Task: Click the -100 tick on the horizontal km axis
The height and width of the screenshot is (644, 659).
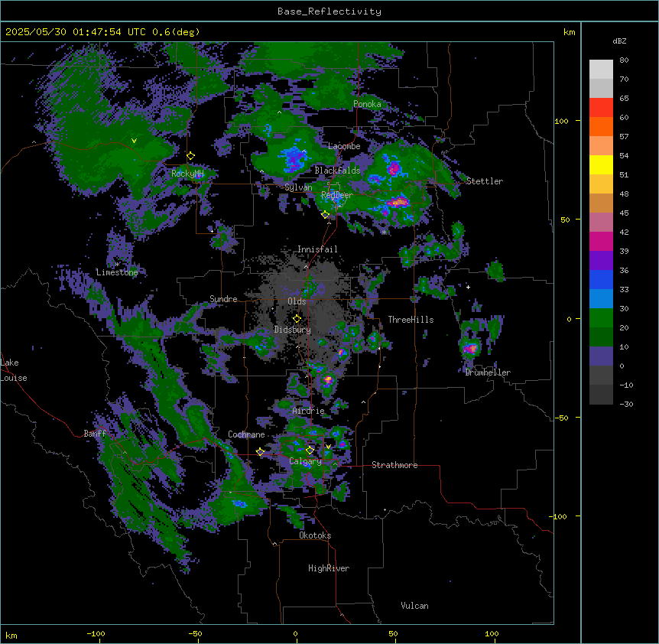Action: [x=96, y=633]
